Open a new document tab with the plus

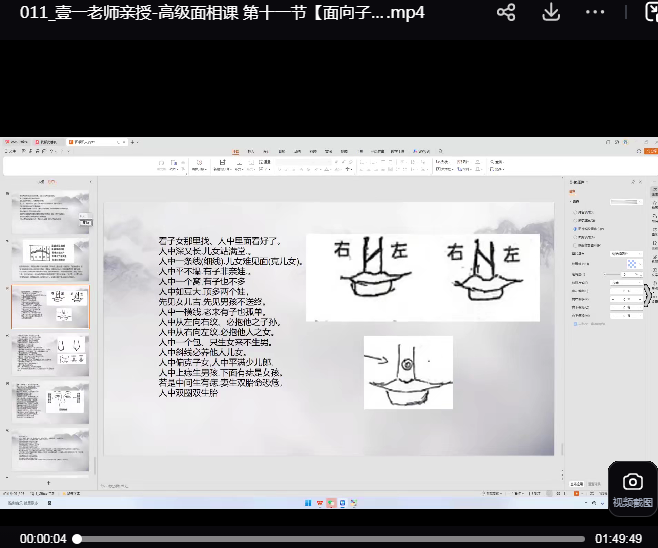[132, 142]
